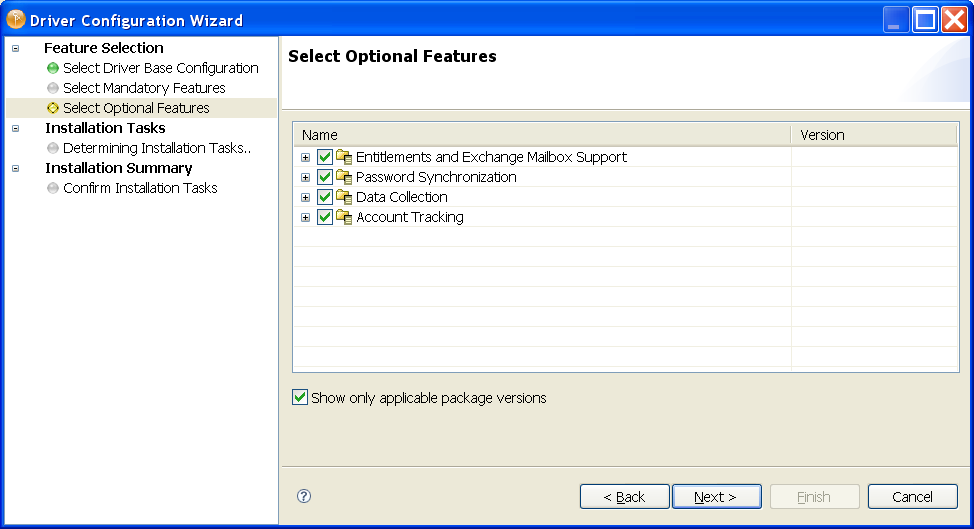The image size is (974, 529).
Task: Uncheck the Data Collection checkbox
Action: point(325,197)
